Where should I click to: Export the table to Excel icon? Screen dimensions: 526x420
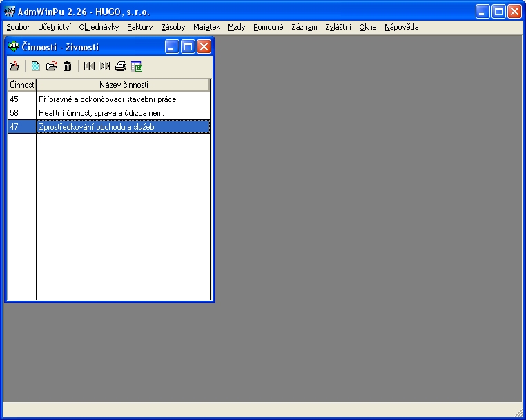(137, 66)
